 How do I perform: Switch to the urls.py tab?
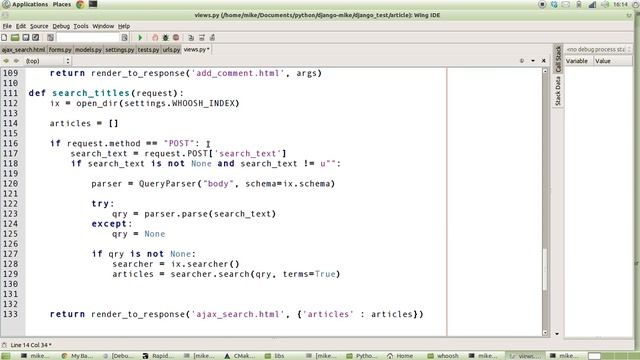click(171, 50)
